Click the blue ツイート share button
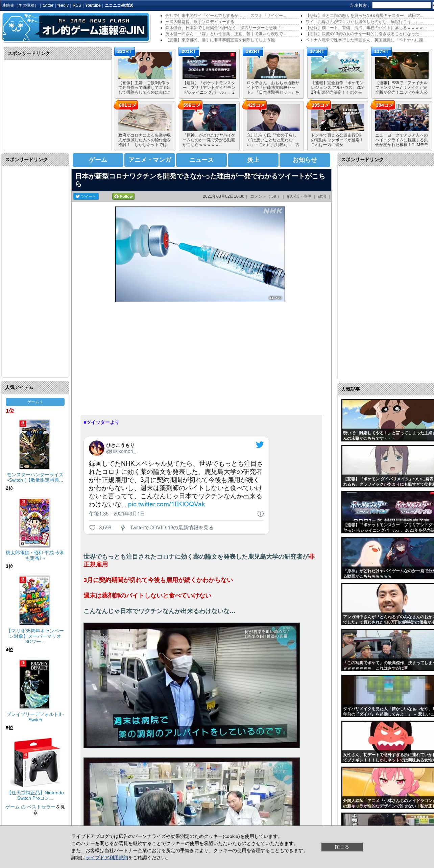This screenshot has height=868, width=434. tap(86, 196)
